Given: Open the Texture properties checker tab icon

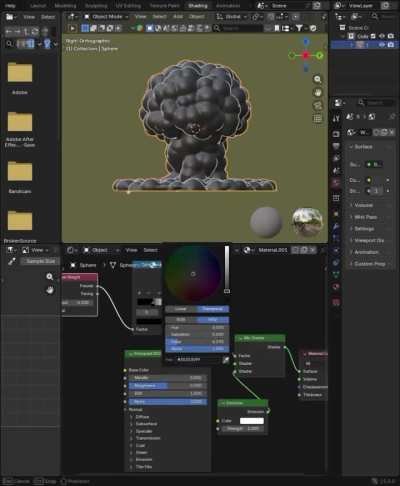Looking at the screenshot, I should coord(336,302).
